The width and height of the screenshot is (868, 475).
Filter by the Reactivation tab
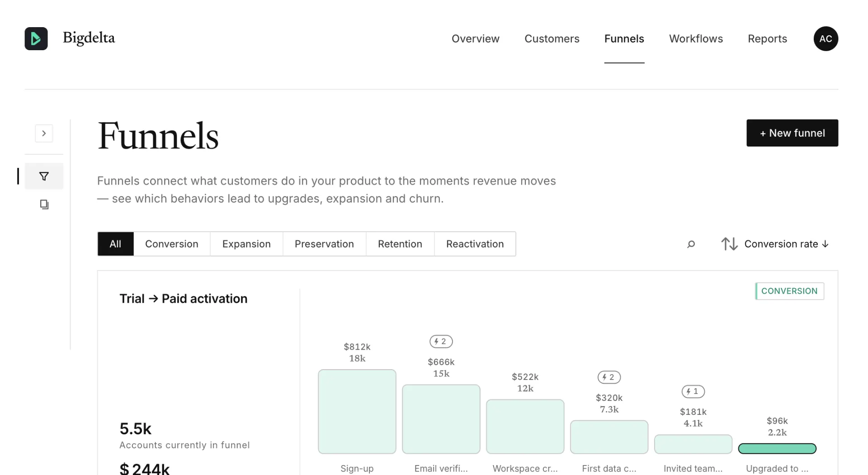(x=475, y=244)
